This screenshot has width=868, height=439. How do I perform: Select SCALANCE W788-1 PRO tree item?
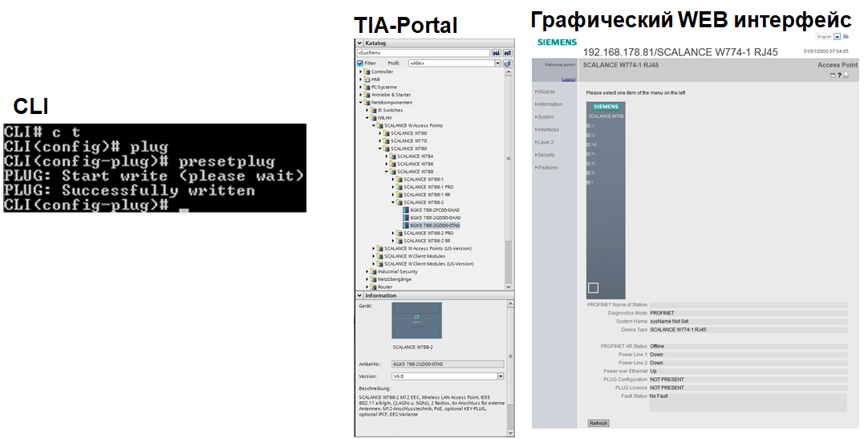[x=428, y=187]
